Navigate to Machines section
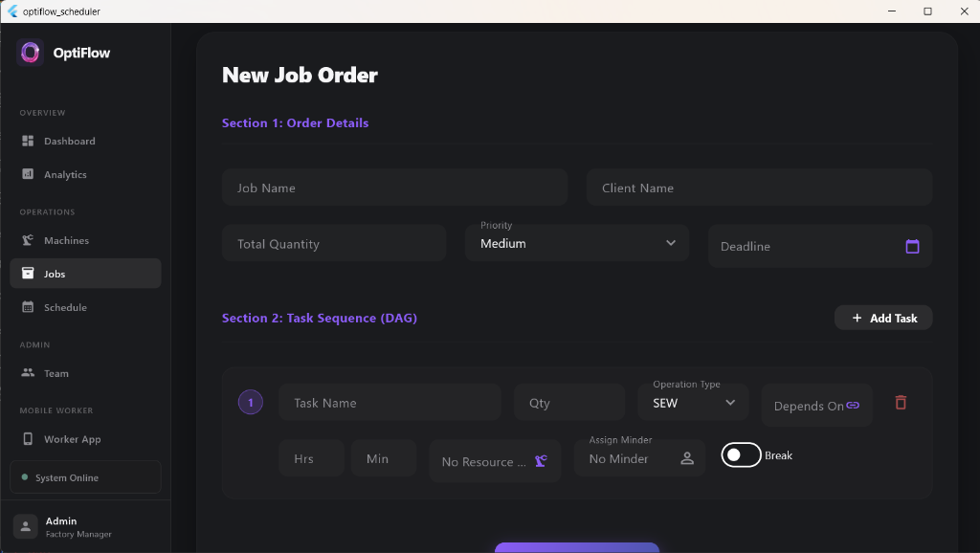 85,240
